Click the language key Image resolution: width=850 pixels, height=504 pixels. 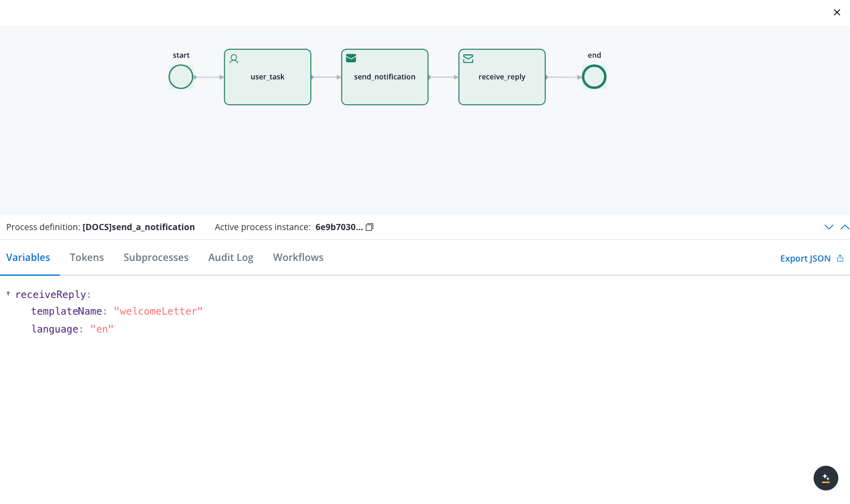tap(55, 329)
